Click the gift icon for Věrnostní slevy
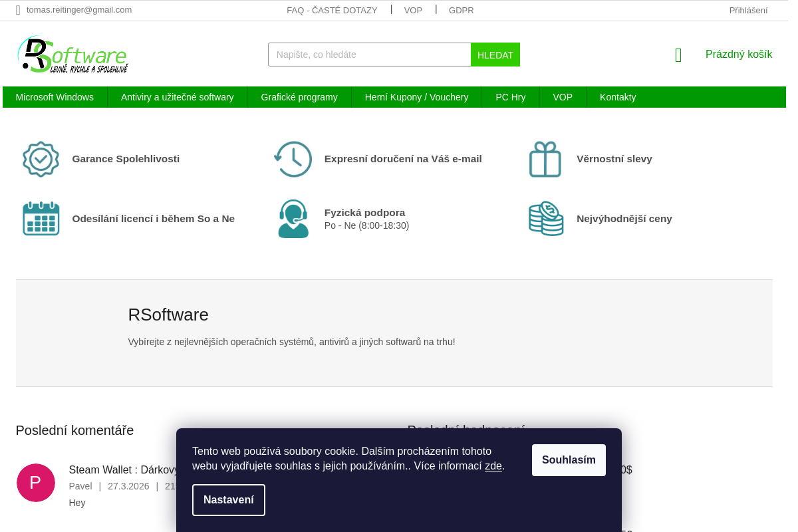 click(x=545, y=159)
